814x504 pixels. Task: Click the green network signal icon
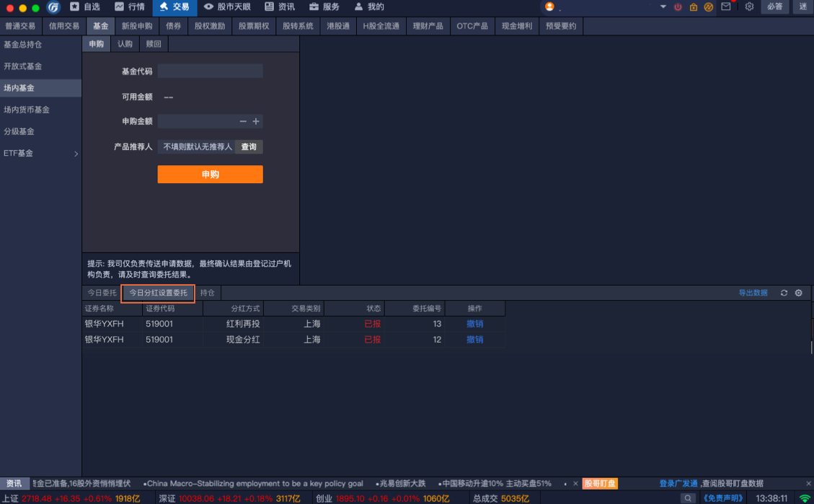tap(805, 498)
